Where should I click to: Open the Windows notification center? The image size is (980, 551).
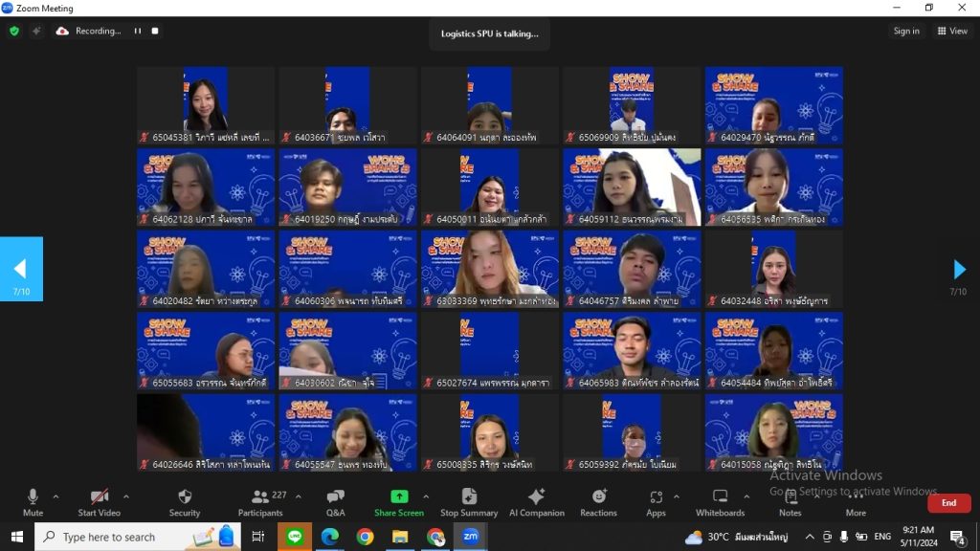[x=957, y=537]
